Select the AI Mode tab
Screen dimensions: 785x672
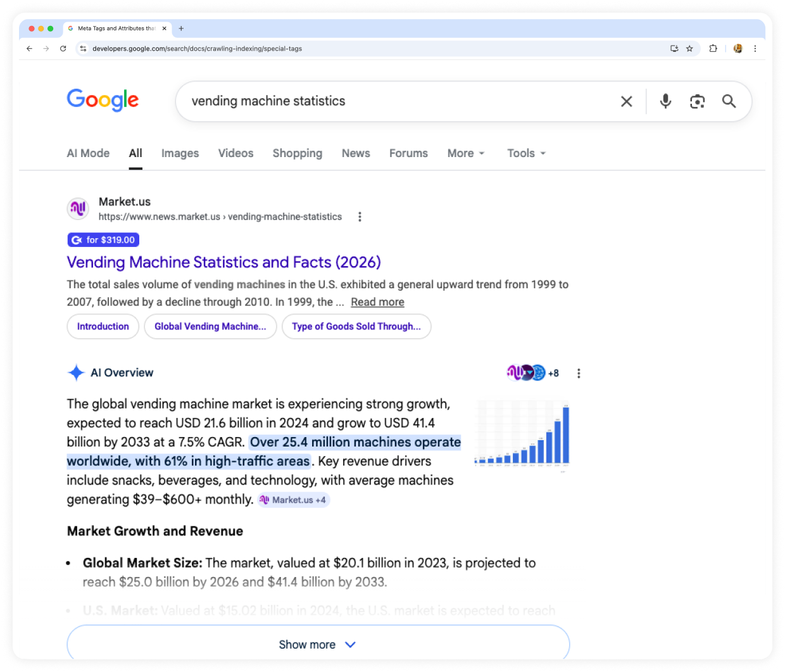point(88,153)
